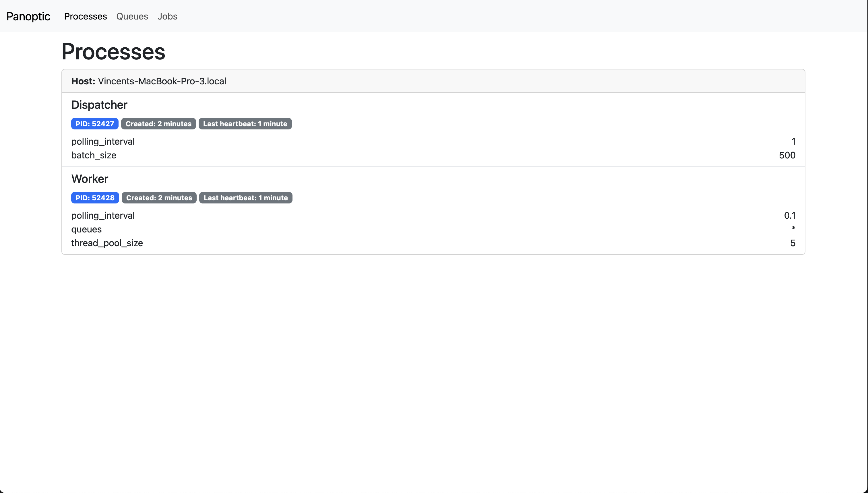
Task: Click the Worker section title
Action: point(90,179)
